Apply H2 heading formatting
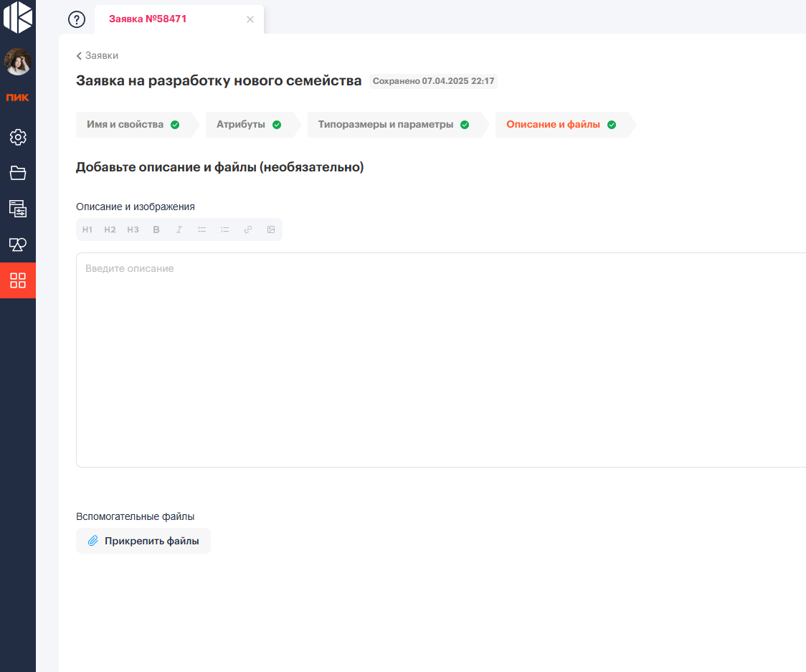 pyautogui.click(x=110, y=229)
